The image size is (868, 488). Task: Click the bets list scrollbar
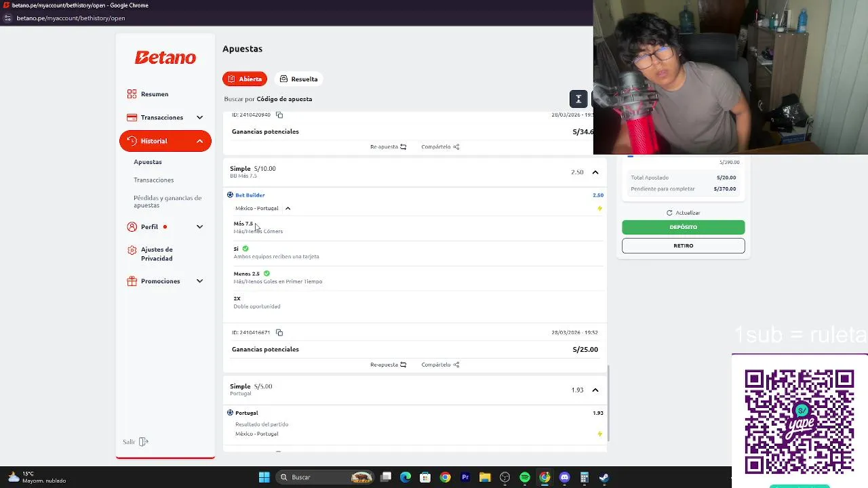[608, 403]
